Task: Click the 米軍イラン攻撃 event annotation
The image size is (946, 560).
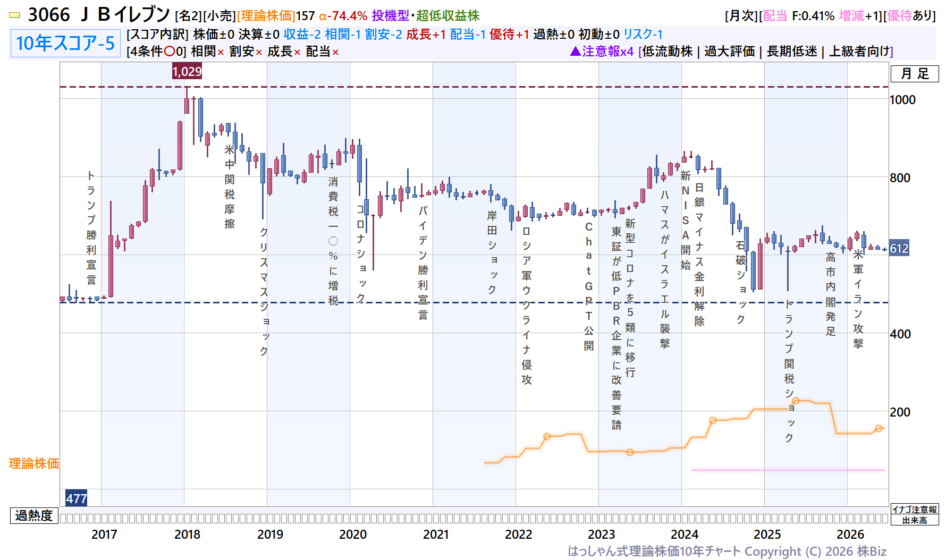Action: click(858, 299)
